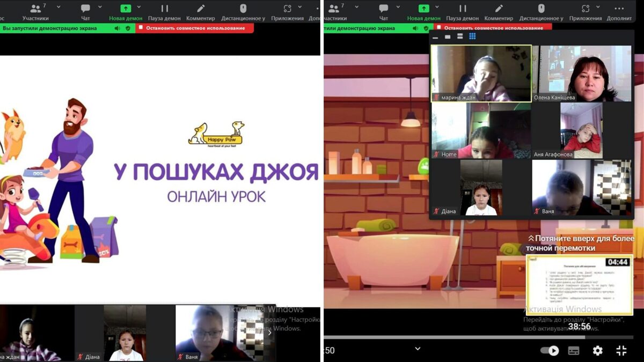This screenshot has height=362, width=644.
Task: Stop sharing via right Остановить совместное использование
Action: tap(493, 27)
